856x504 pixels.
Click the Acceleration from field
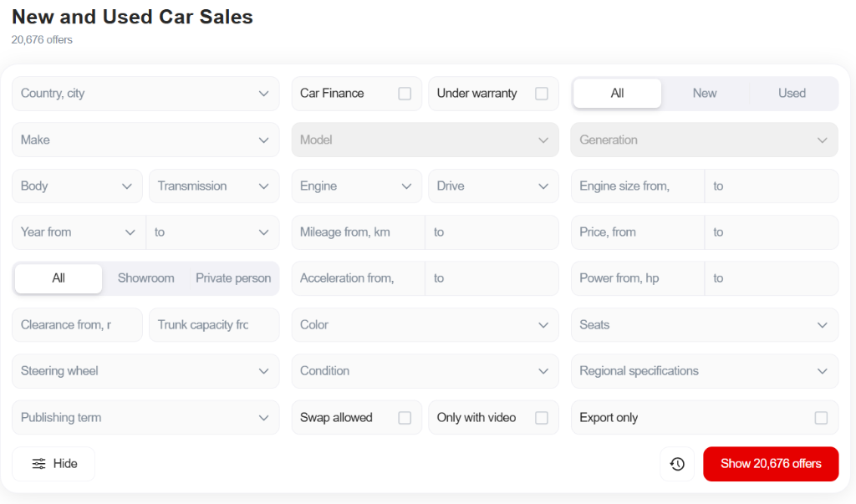click(358, 278)
